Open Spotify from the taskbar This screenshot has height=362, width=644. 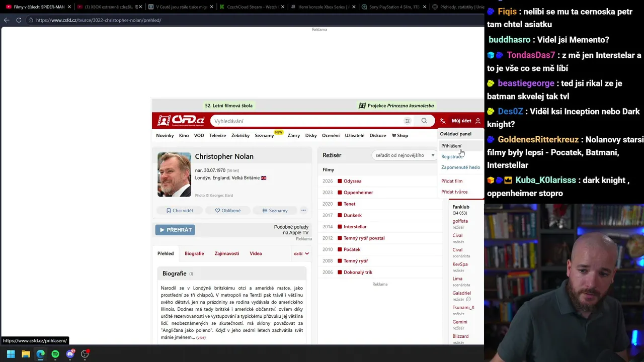(x=55, y=354)
